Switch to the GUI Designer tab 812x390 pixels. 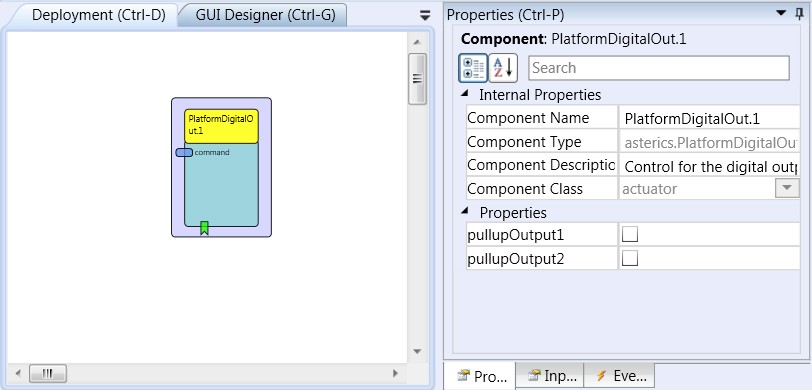point(265,15)
